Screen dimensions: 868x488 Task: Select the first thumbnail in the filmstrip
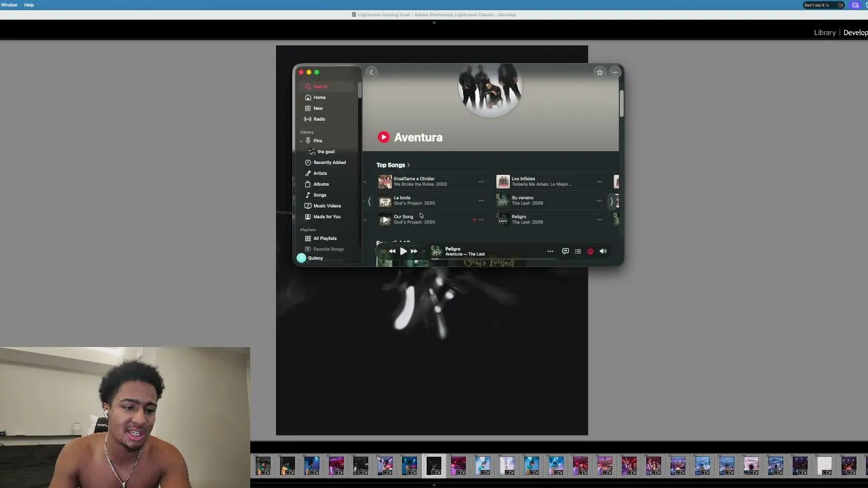[x=263, y=466]
